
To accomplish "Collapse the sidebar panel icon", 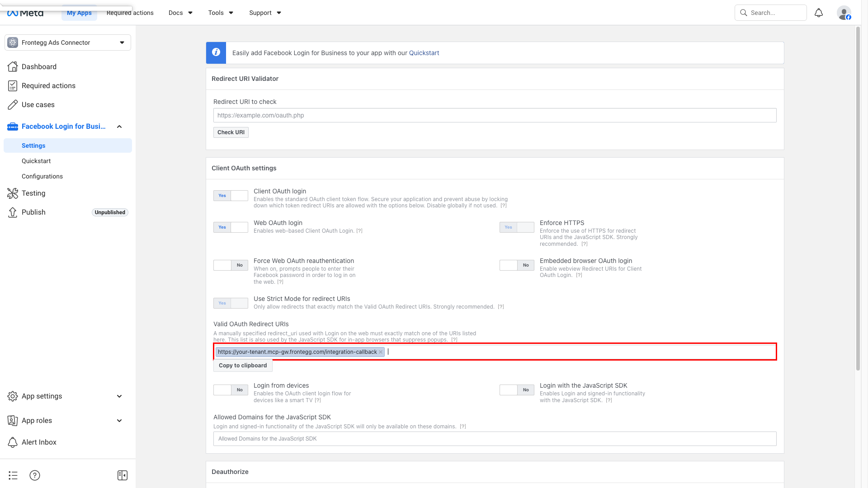I will pyautogui.click(x=123, y=475).
